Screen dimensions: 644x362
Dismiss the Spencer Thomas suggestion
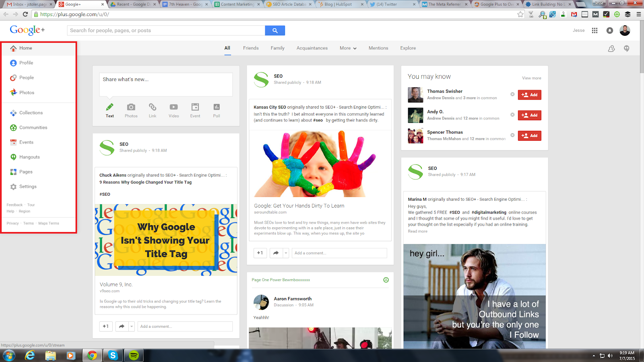[x=512, y=135]
